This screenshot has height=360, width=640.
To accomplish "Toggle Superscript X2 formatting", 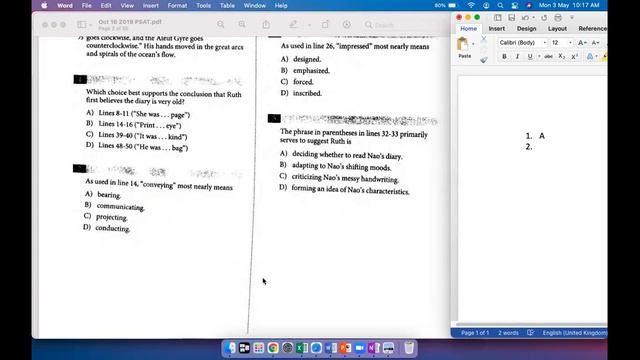I will pos(575,56).
